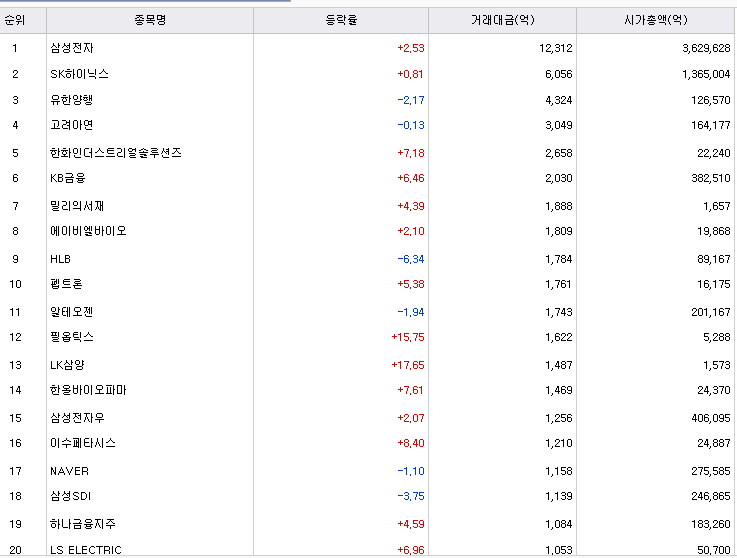The height and width of the screenshot is (558, 737).
Task: Click the -3.75 change rate value
Action: point(411,496)
